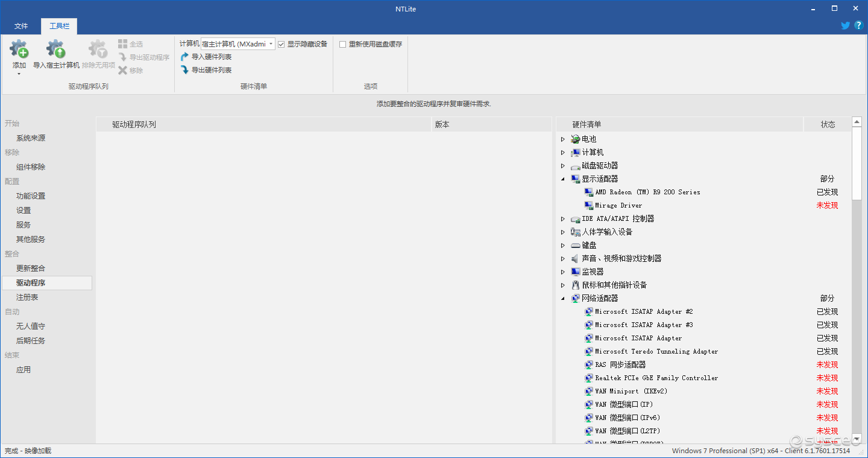Open the Twitter bird icon
The height and width of the screenshot is (458, 868).
(846, 25)
